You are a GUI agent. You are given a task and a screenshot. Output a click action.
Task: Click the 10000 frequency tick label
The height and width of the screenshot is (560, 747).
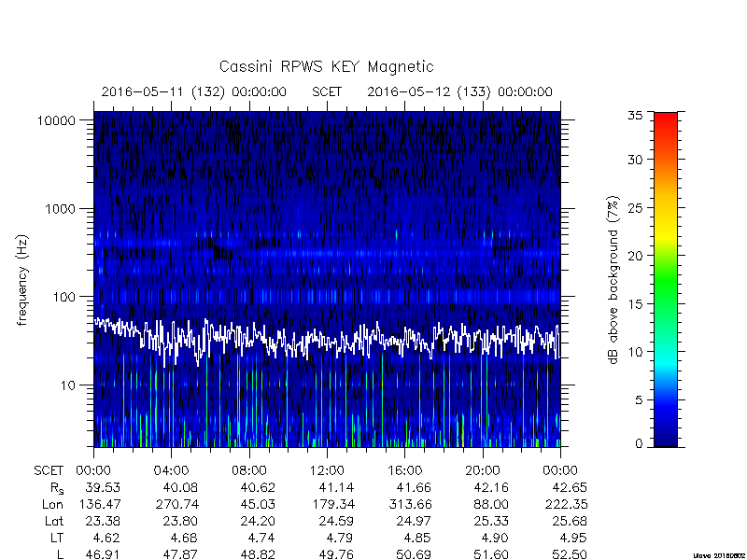(56, 121)
